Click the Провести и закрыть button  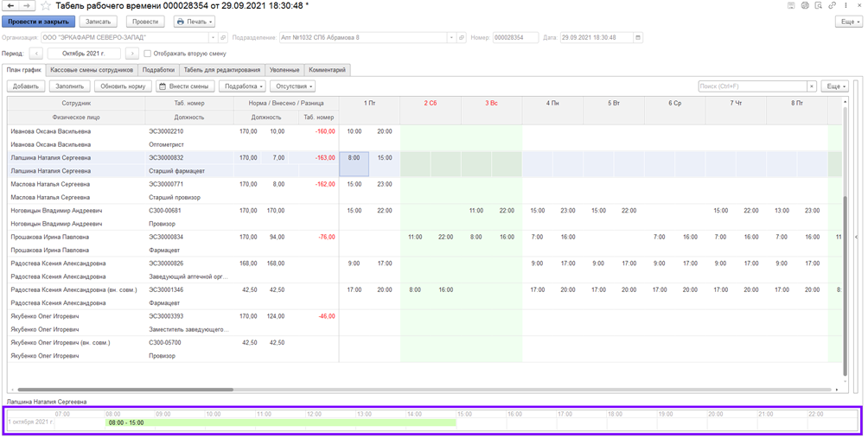(38, 22)
